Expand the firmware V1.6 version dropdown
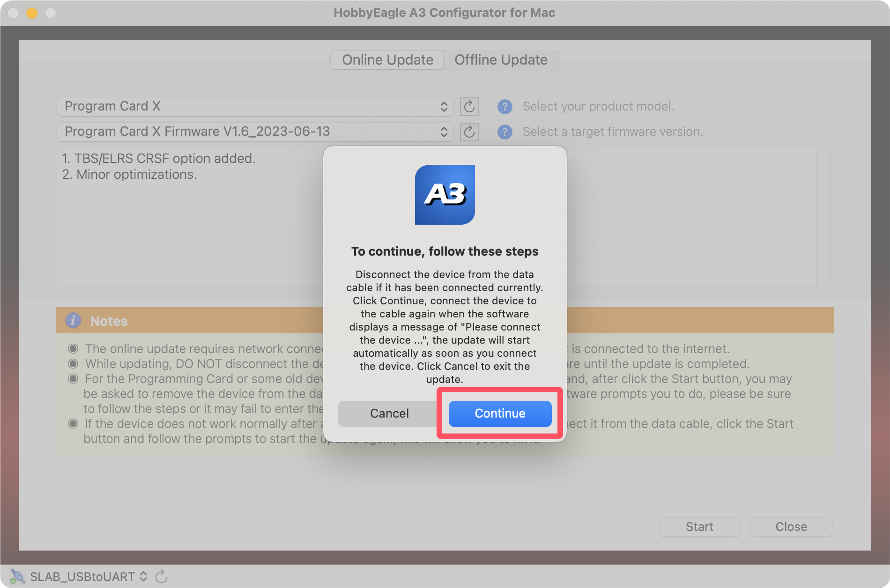 (255, 132)
